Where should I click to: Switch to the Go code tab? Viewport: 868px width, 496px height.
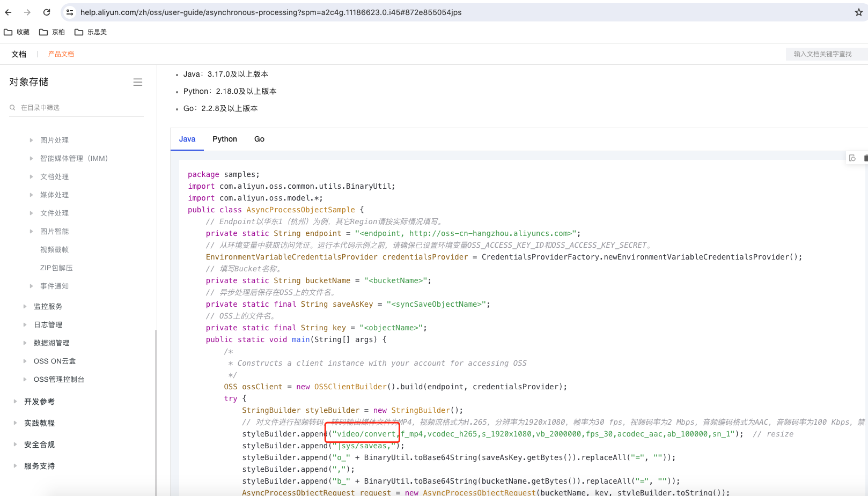[259, 139]
